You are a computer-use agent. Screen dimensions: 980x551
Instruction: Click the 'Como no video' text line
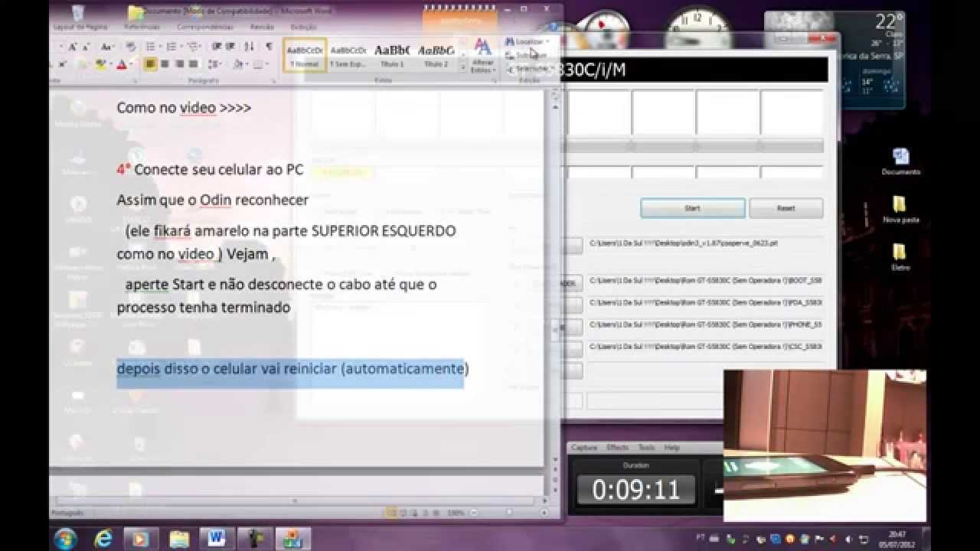coord(184,108)
